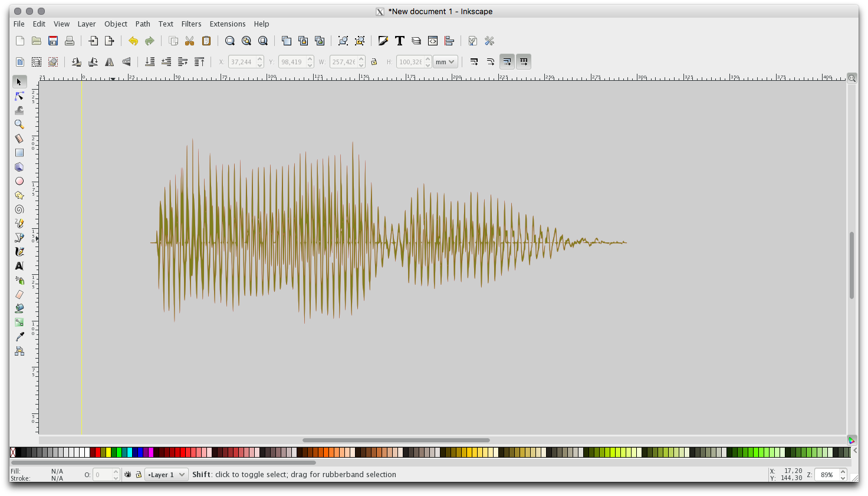Click the Cut scissors icon

coord(190,41)
